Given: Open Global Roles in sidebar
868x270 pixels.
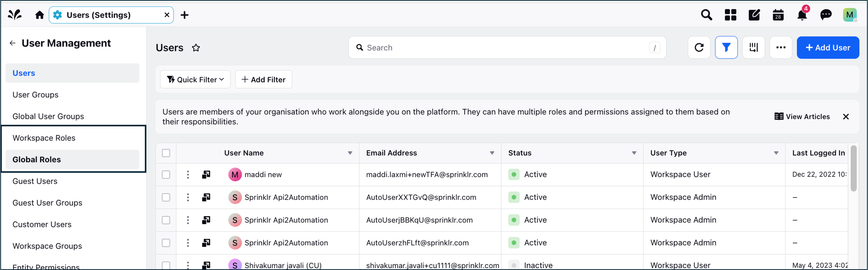Looking at the screenshot, I should tap(72, 159).
